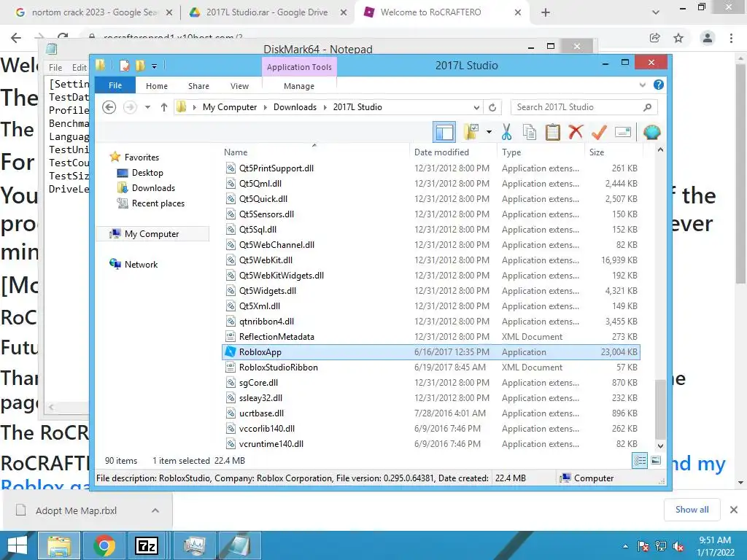Click the Rename icon in toolbar

(623, 132)
